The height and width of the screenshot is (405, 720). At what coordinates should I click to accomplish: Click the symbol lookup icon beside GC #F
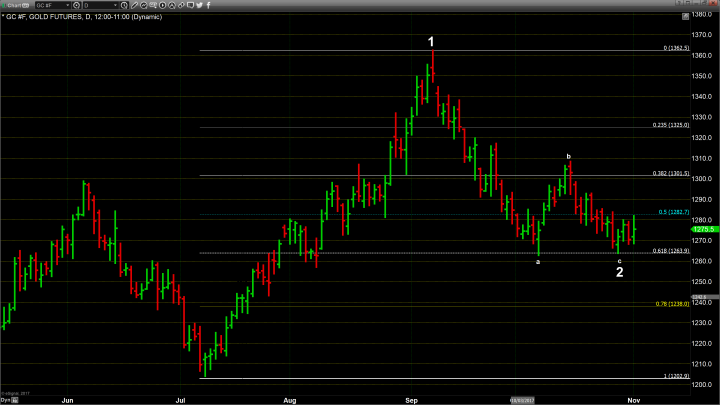click(79, 5)
